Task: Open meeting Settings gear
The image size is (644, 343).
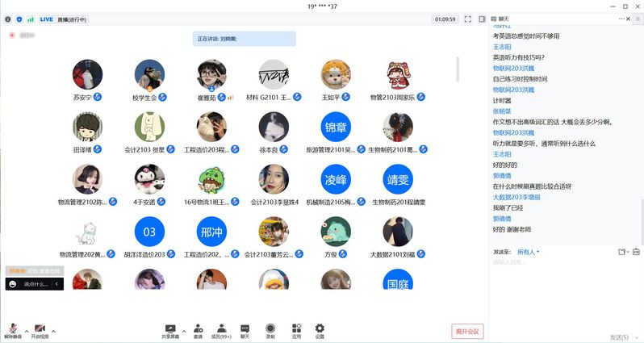Action: click(320, 330)
